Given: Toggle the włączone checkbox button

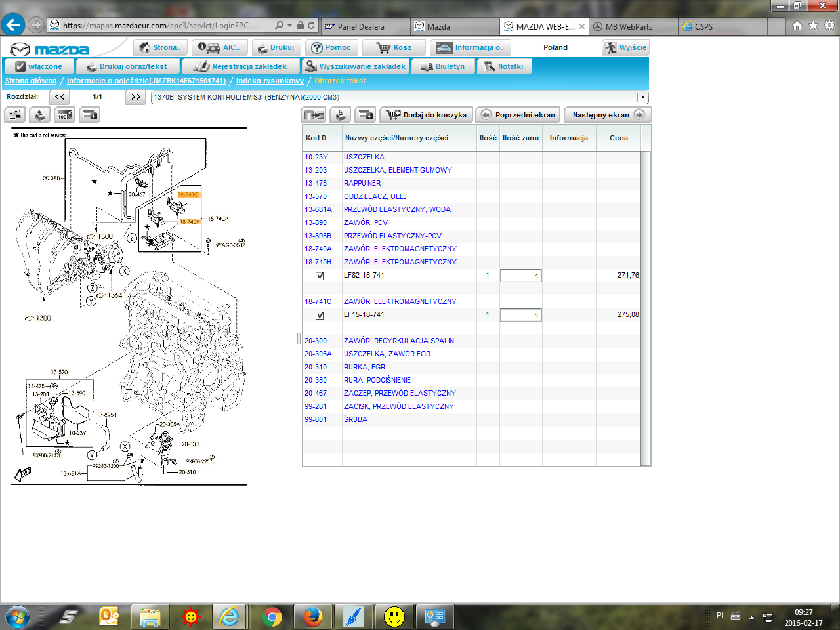Looking at the screenshot, I should click(39, 66).
